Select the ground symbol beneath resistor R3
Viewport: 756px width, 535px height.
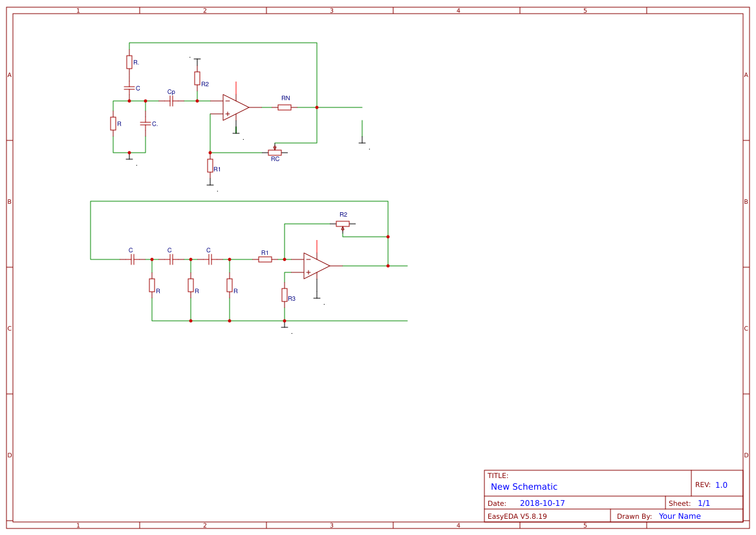(285, 325)
